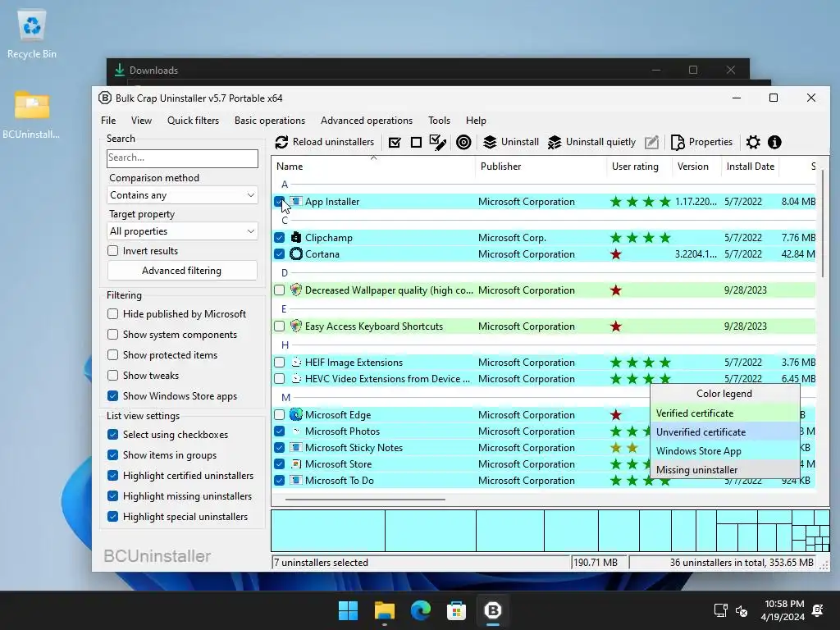Open the Quick filters menu
Viewport: 840px width, 630px height.
click(x=193, y=121)
